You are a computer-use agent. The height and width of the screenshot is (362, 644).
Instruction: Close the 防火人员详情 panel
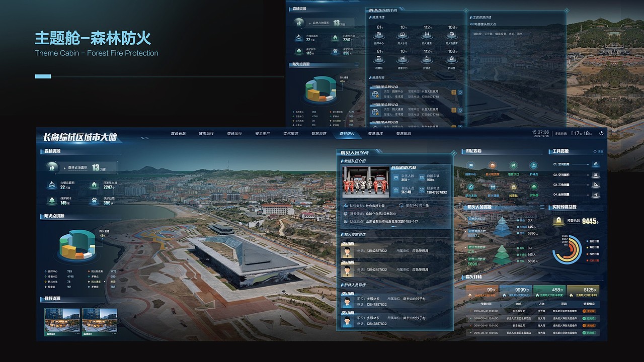coord(453,153)
